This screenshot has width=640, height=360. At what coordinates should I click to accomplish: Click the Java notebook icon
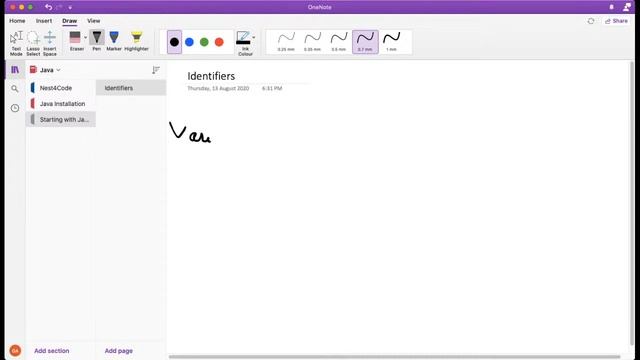tap(33, 70)
